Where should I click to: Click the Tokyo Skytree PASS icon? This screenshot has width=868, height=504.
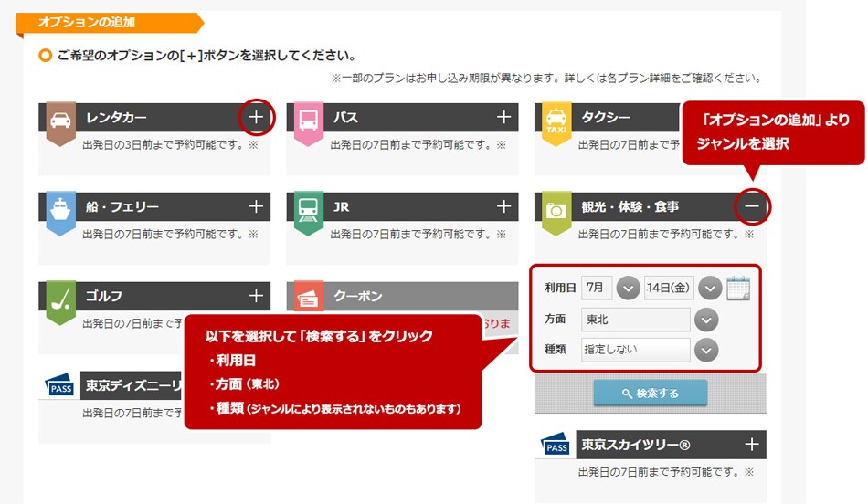pos(556,446)
